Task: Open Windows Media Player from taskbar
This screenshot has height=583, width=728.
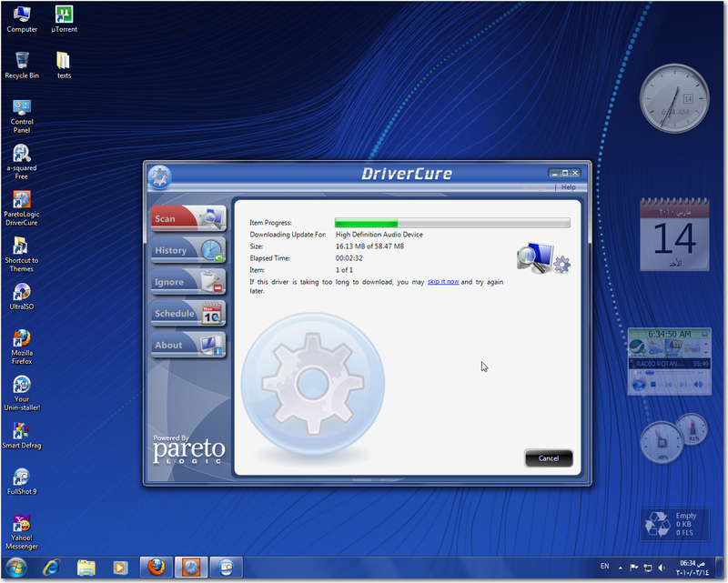Action: point(120,568)
